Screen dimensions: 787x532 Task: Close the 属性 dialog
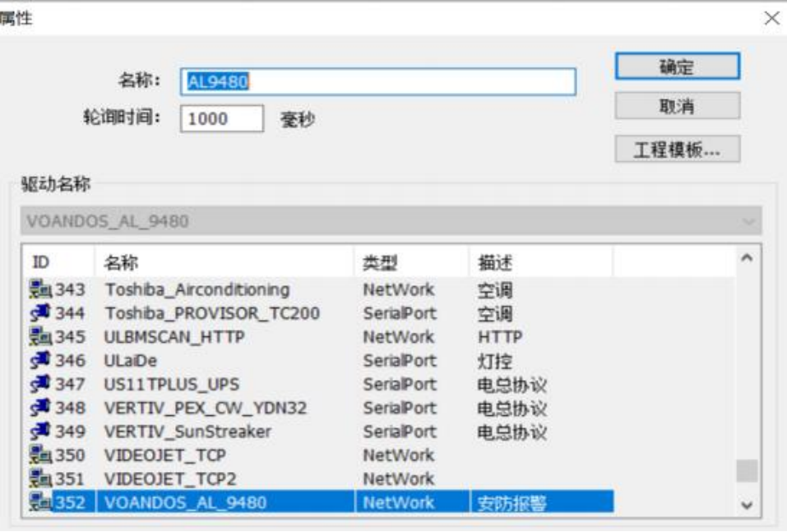click(772, 19)
